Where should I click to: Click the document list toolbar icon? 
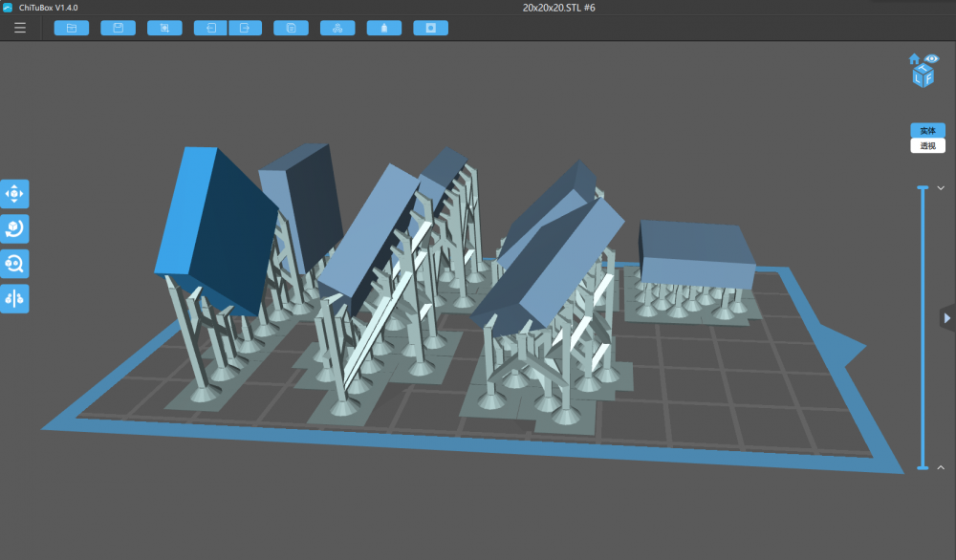point(291,28)
